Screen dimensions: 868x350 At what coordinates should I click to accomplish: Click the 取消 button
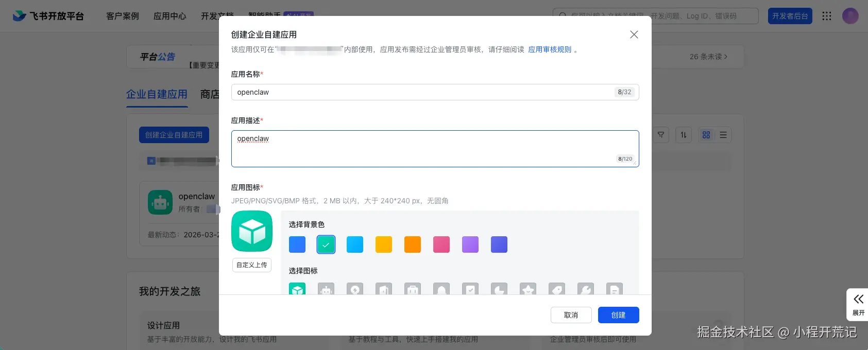coord(571,315)
